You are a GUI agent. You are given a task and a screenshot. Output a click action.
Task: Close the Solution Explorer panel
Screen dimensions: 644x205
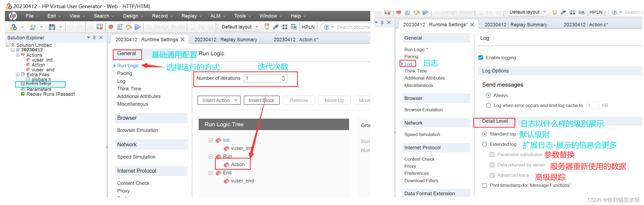click(101, 37)
